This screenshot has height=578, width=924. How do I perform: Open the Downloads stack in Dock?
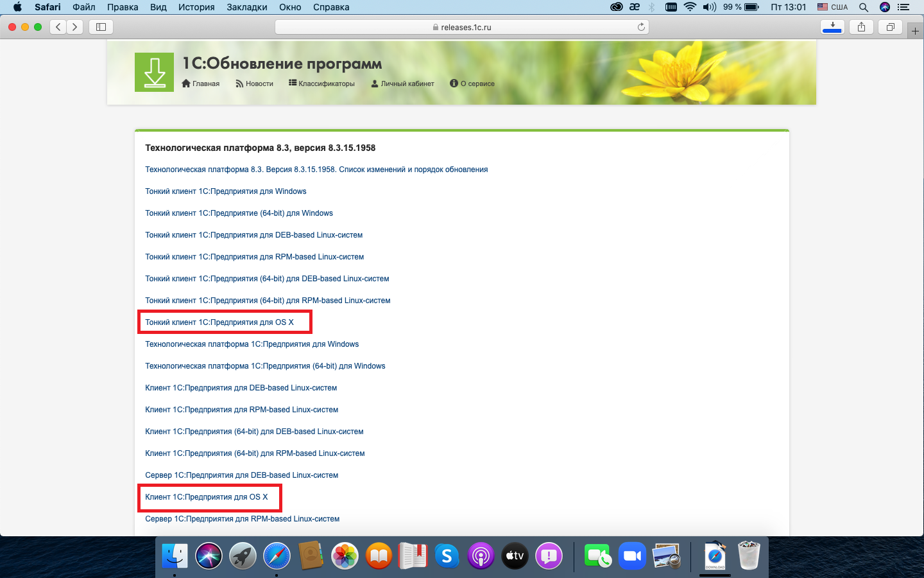(715, 556)
